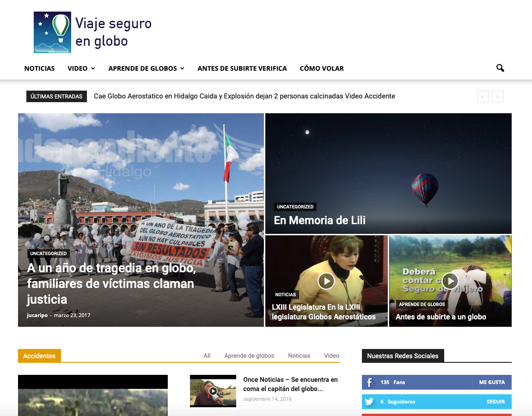The width and height of the screenshot is (532, 416).
Task: Click the author name jucaripo
Action: [37, 315]
